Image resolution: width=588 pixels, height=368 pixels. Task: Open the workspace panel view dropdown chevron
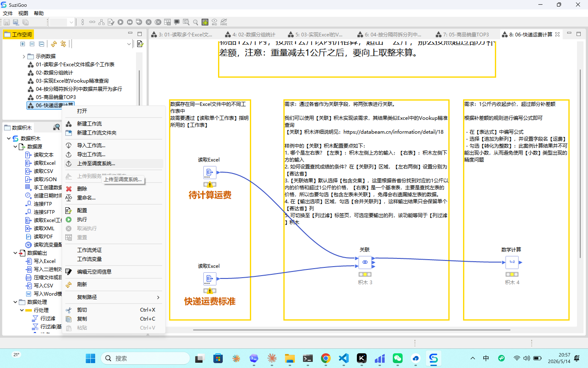point(129,44)
